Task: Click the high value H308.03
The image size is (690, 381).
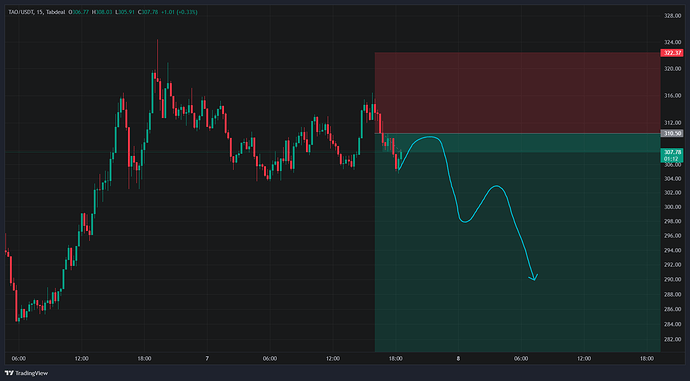Action: (103, 12)
